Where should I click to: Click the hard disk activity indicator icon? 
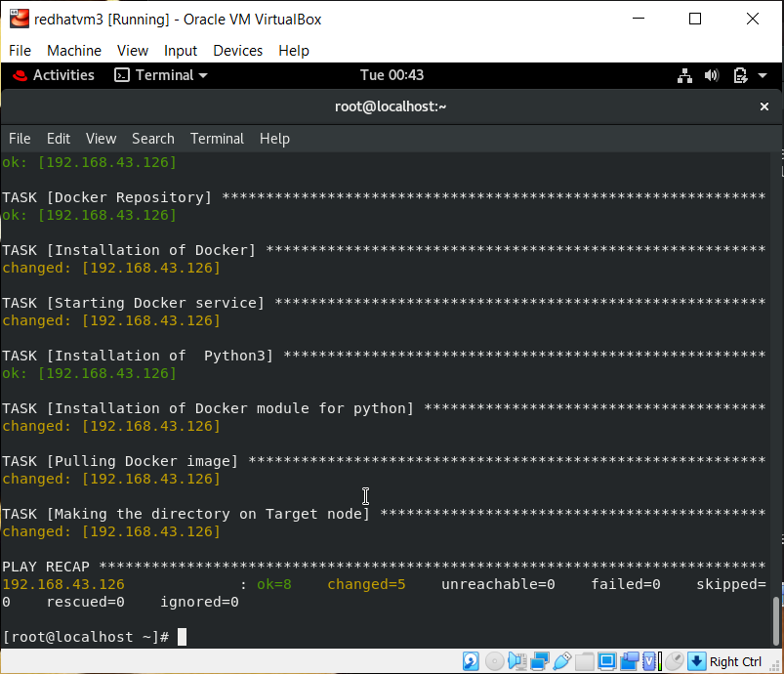[x=471, y=661]
